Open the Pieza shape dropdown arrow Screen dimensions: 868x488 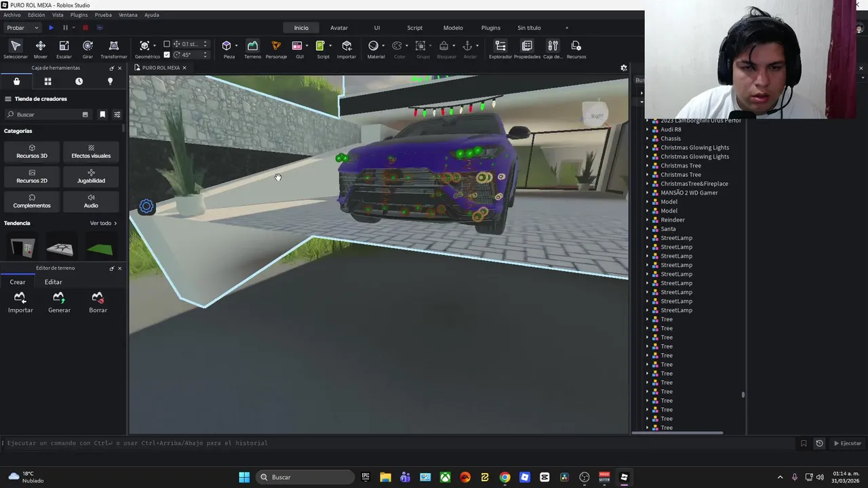click(237, 46)
